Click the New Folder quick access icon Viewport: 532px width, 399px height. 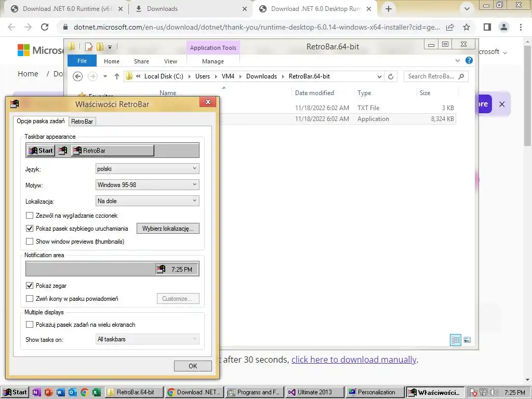tap(100, 47)
